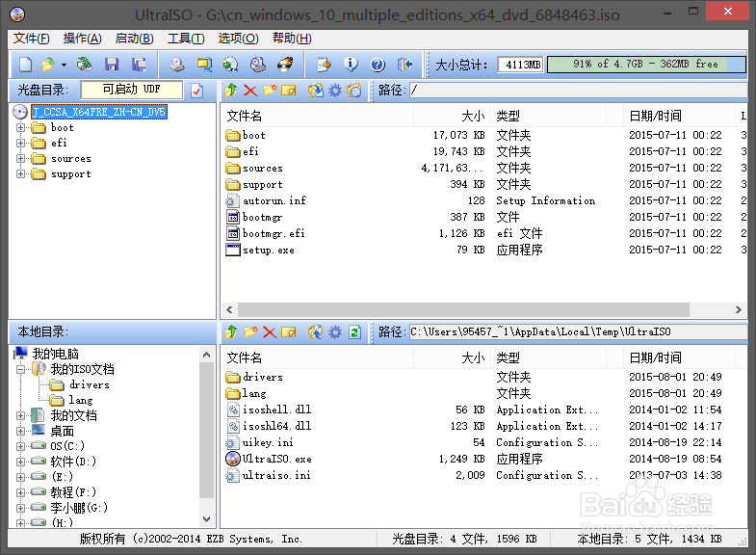Image resolution: width=756 pixels, height=555 pixels.
Task: Sort disc files by 大小 column header
Action: 453,116
